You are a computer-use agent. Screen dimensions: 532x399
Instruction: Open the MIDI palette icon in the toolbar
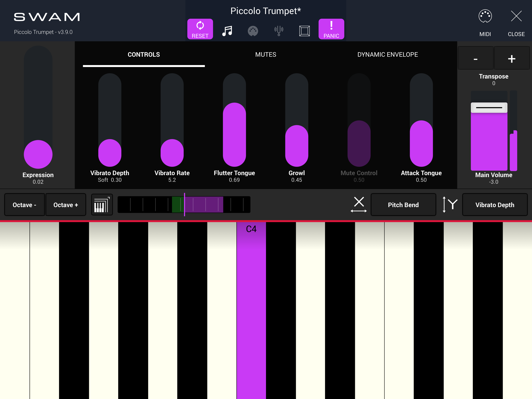[253, 31]
